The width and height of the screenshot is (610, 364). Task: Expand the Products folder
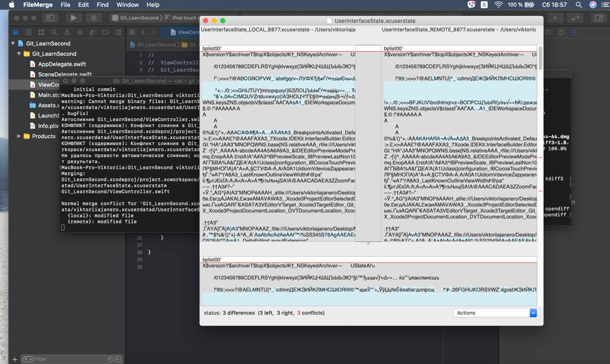pos(19,136)
